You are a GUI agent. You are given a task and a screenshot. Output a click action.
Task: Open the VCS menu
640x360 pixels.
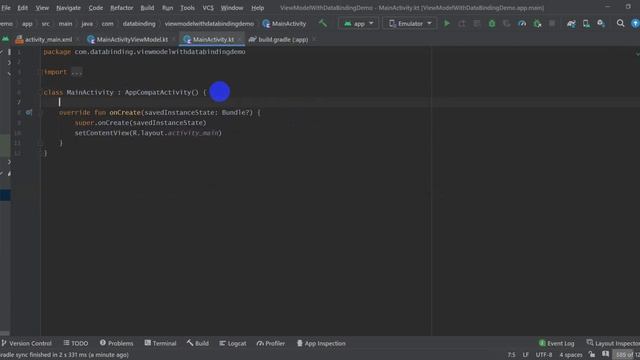point(208,8)
